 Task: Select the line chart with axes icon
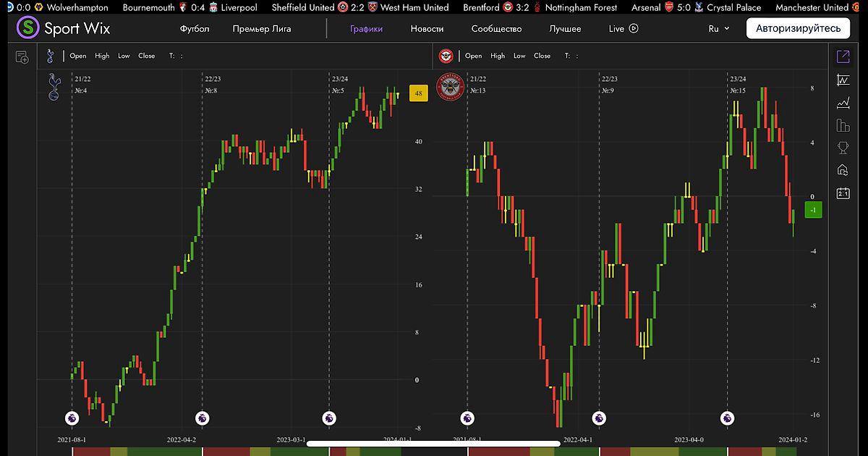843,80
